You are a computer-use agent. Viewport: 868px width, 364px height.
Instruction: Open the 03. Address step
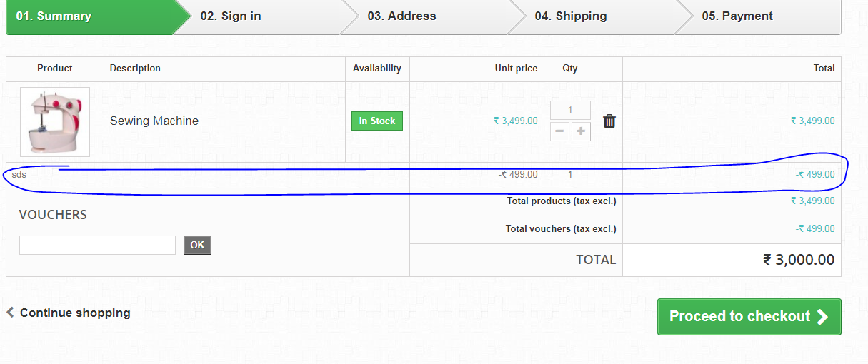point(401,16)
